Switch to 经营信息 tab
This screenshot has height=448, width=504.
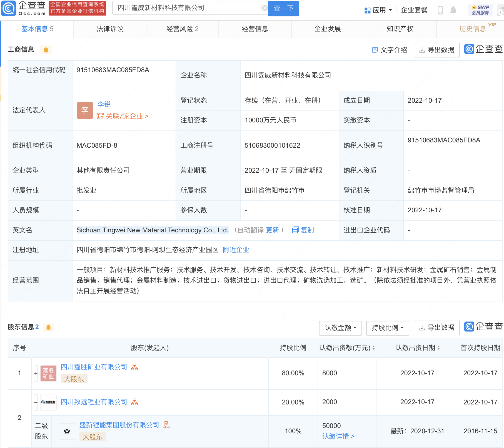coord(255,29)
